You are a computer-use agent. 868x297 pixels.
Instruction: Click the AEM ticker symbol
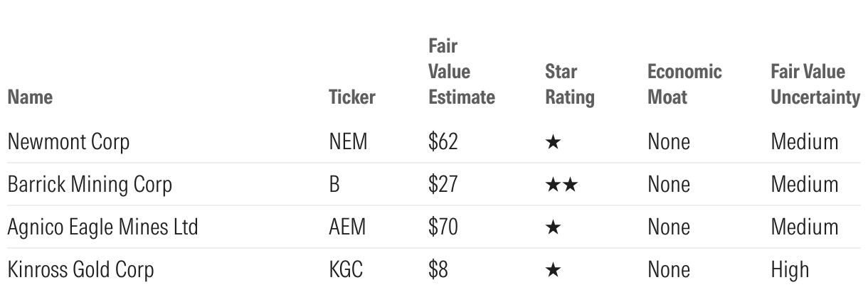click(348, 227)
